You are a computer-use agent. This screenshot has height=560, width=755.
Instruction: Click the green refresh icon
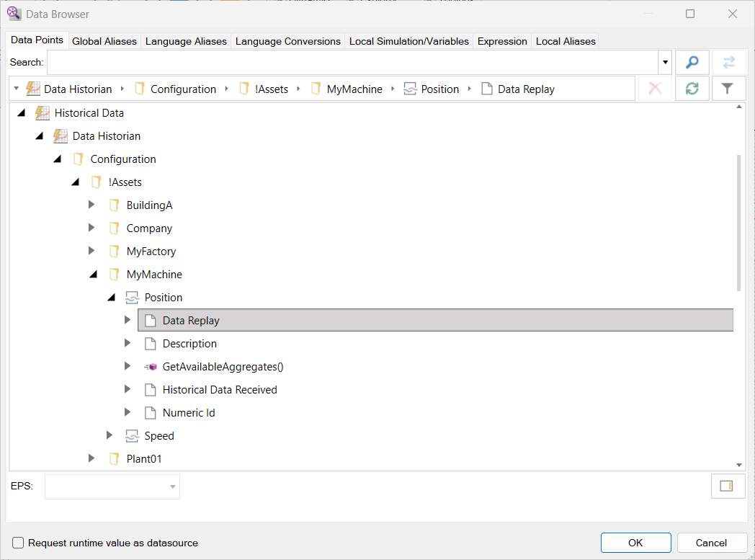pos(692,89)
